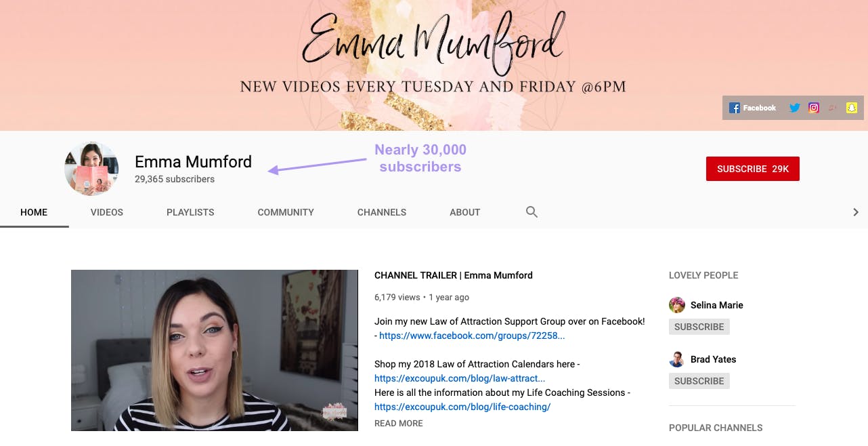Open the Instagram icon link
The width and height of the screenshot is (868, 446).
coord(814,108)
